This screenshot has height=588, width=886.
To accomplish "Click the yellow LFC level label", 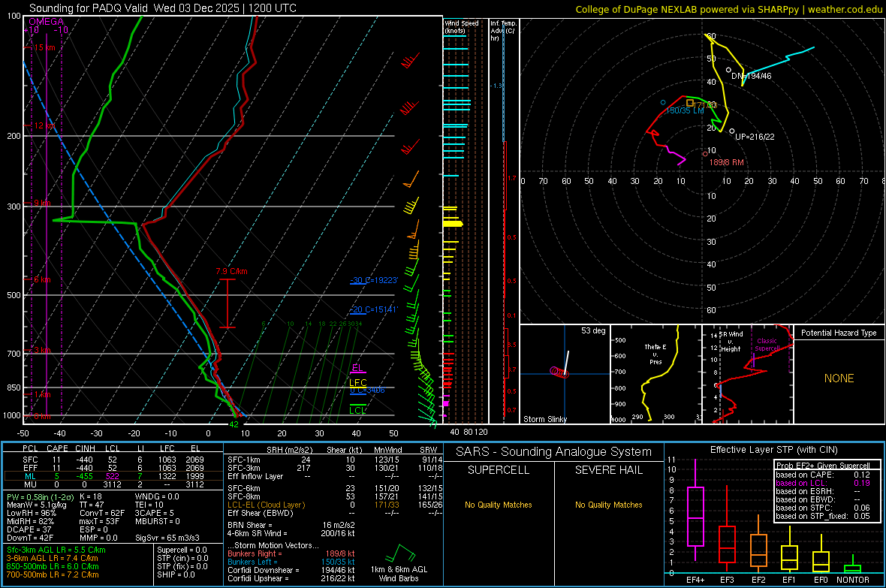I will click(x=357, y=383).
